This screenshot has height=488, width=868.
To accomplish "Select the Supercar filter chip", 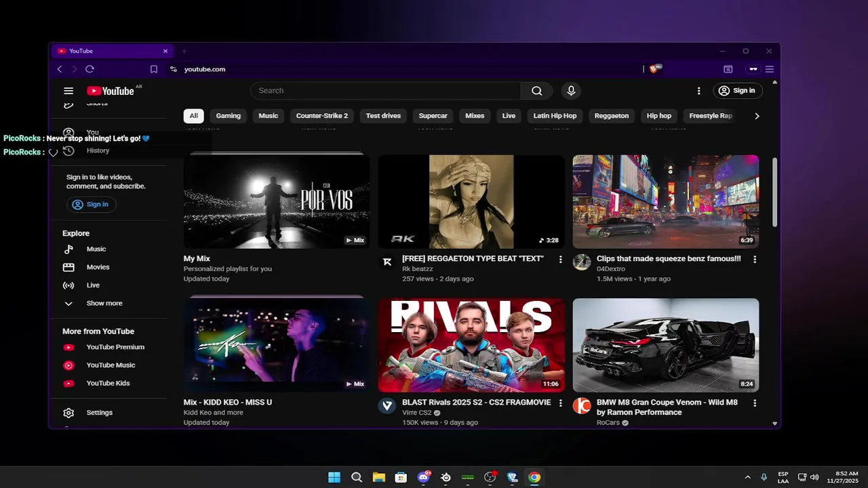I will (x=433, y=116).
